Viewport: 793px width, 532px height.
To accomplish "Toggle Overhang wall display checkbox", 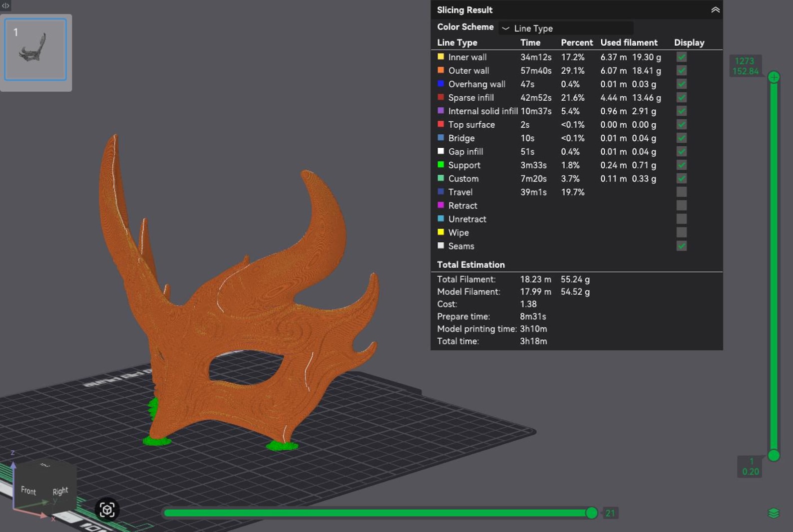I will [x=681, y=84].
